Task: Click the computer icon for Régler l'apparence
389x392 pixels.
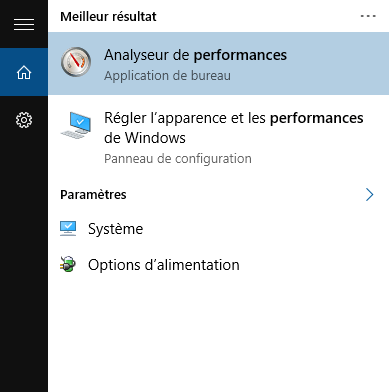Action: click(76, 126)
